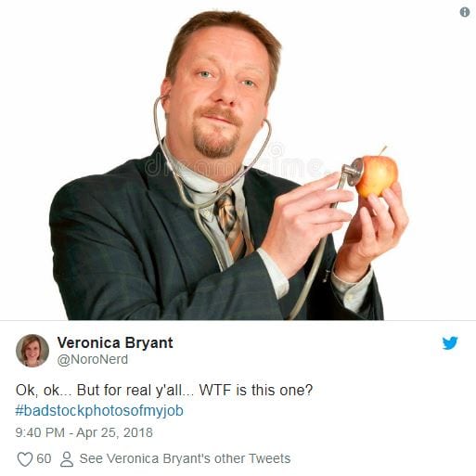Select the WTF is this one tweet text
This screenshot has height=476, width=476.
point(164,390)
